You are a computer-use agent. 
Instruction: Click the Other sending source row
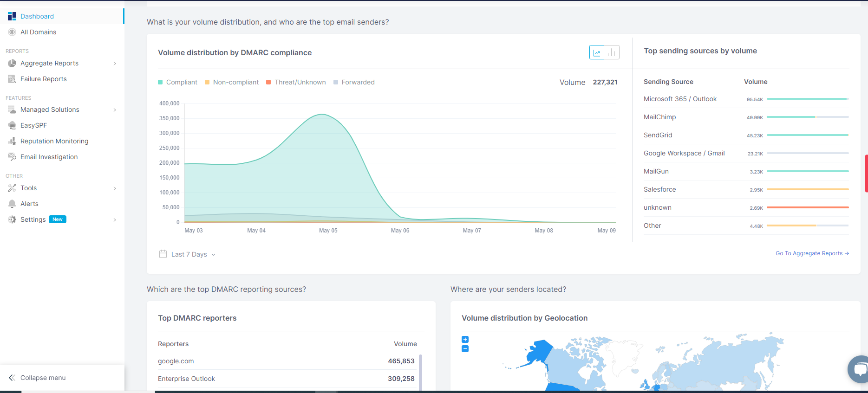tap(746, 225)
